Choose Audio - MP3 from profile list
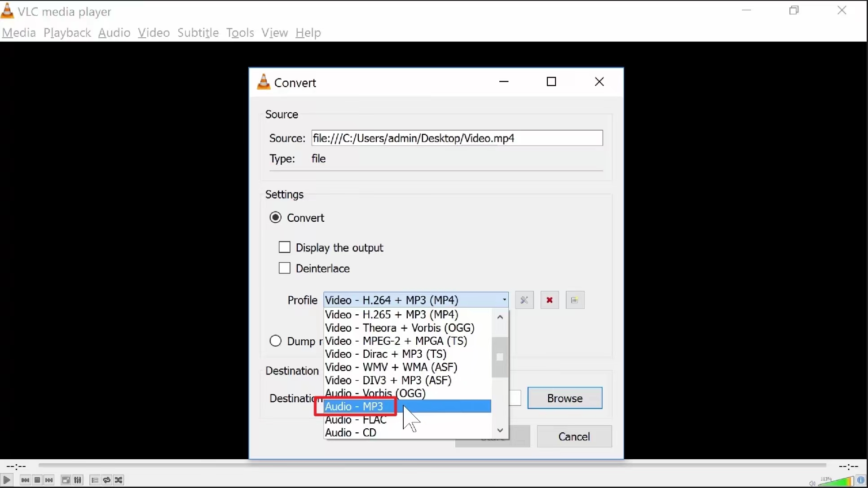 355,406
